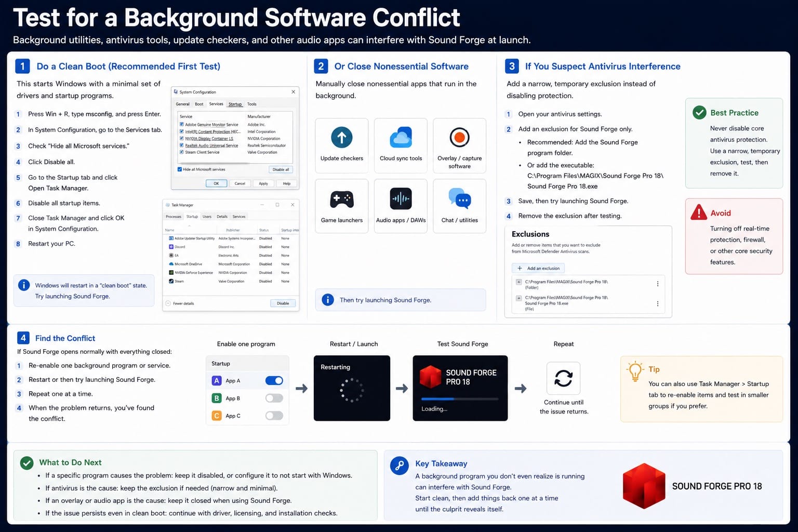798x532 pixels.
Task: Select Details tab in Task Manager
Action: pos(222,217)
